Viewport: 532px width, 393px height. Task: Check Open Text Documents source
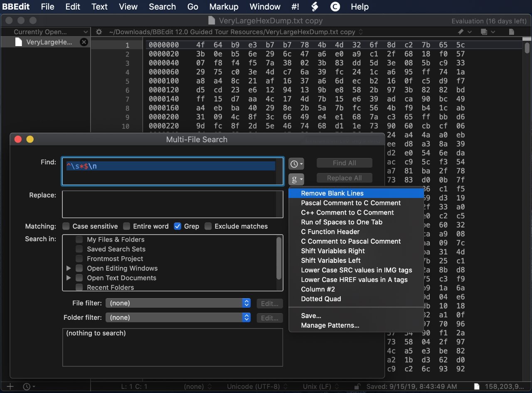point(79,278)
